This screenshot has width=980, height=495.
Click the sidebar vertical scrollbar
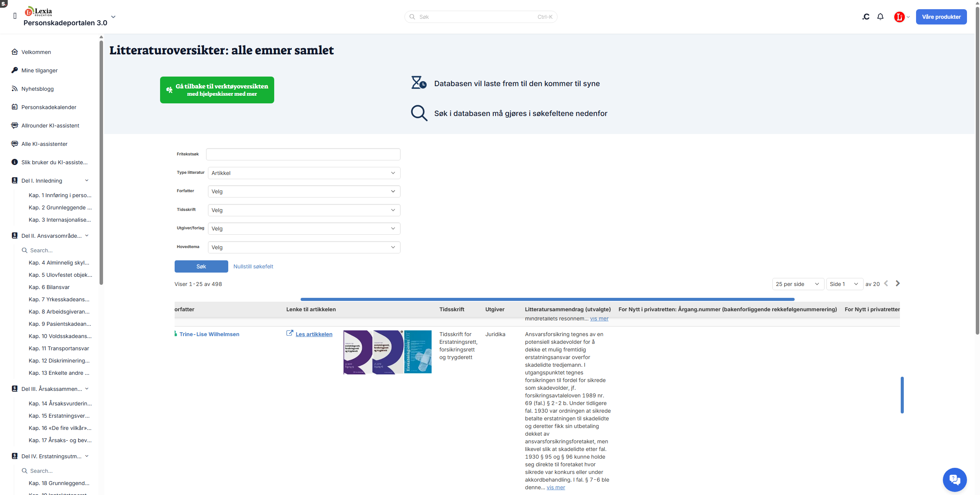click(x=101, y=162)
